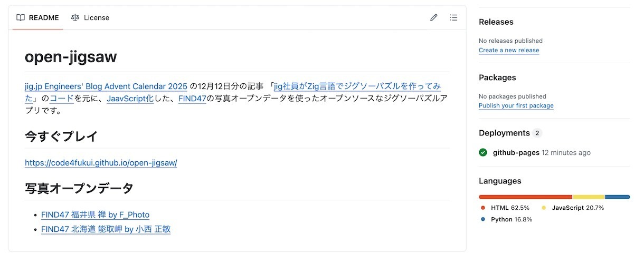Open the FIND47 福井県 禅 photo link
The image size is (644, 263).
tap(95, 215)
